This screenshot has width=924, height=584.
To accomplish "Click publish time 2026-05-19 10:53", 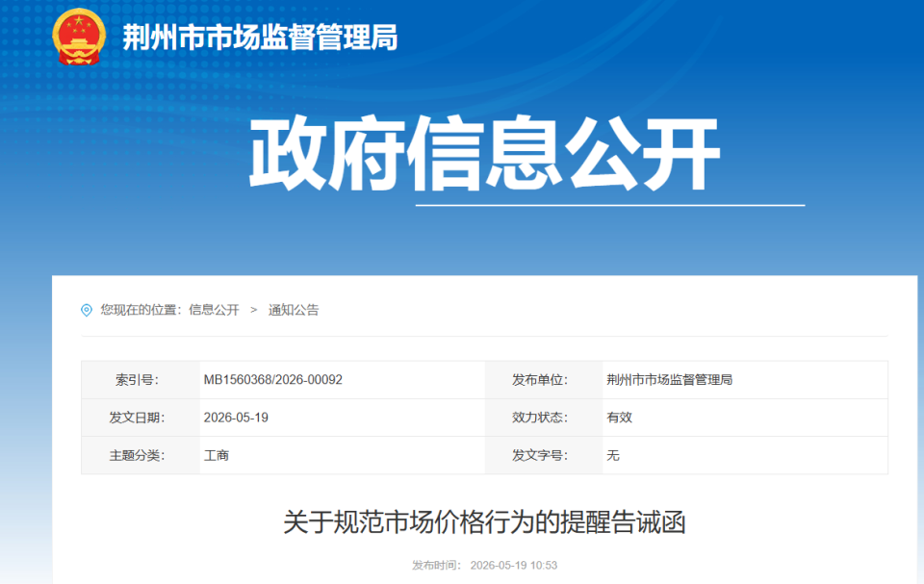I will [x=513, y=565].
